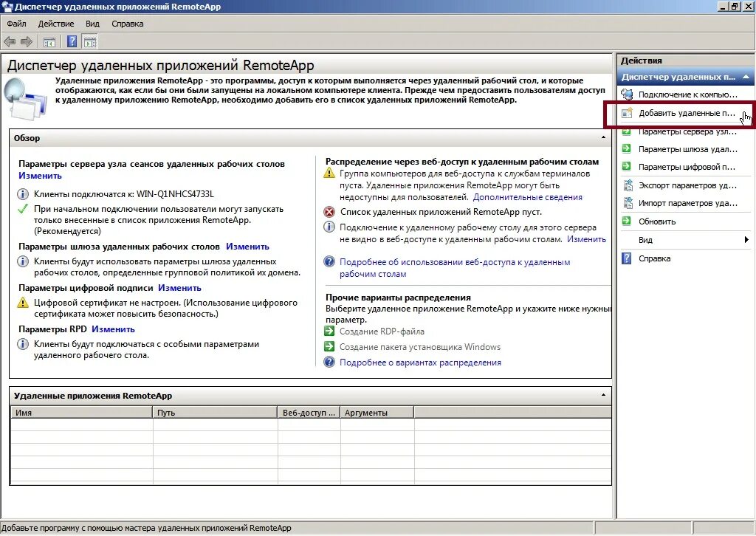Viewport: 756px width, 536px height.
Task: Click the Подключение к компьютеру icon
Action: [627, 95]
